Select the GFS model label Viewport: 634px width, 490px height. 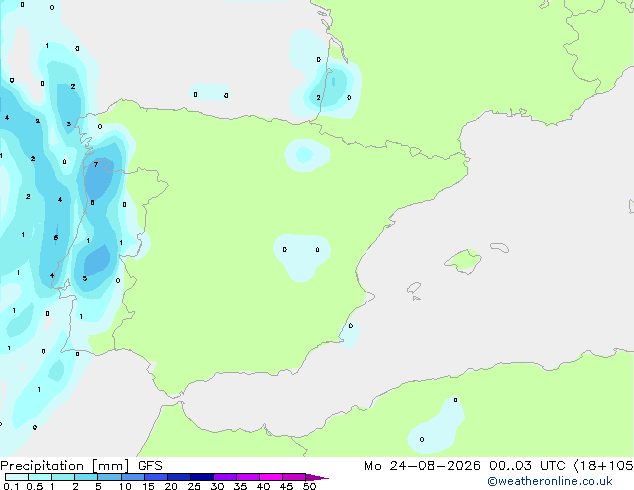[x=150, y=466]
